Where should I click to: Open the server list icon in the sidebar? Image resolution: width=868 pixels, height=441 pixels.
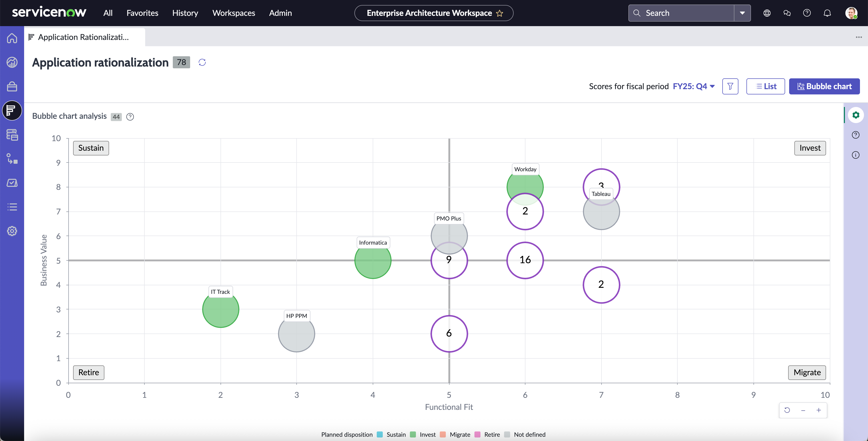(x=12, y=135)
